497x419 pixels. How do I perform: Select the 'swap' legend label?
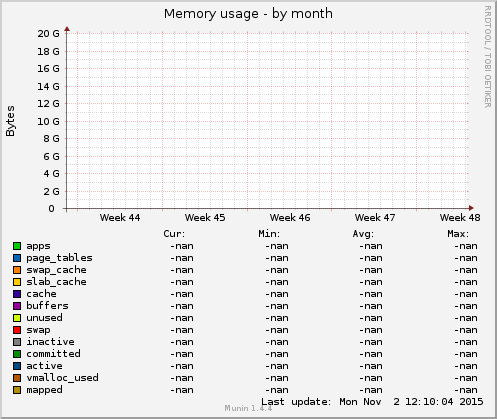coord(38,330)
